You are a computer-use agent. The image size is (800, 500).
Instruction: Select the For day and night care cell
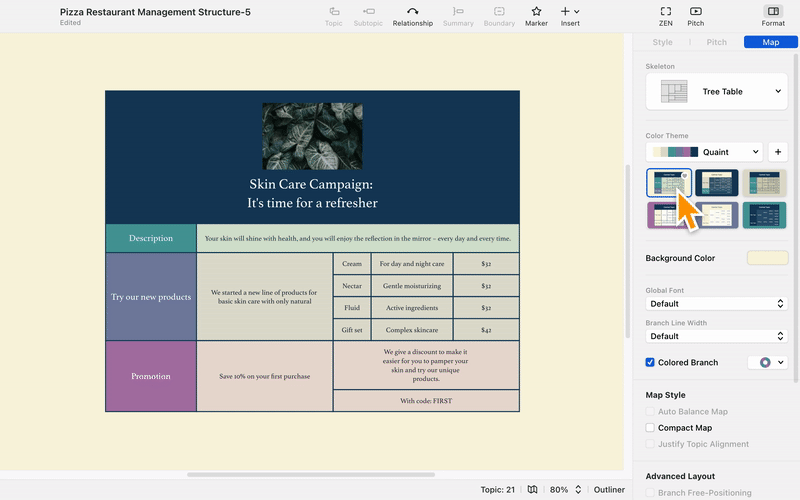[412, 264]
